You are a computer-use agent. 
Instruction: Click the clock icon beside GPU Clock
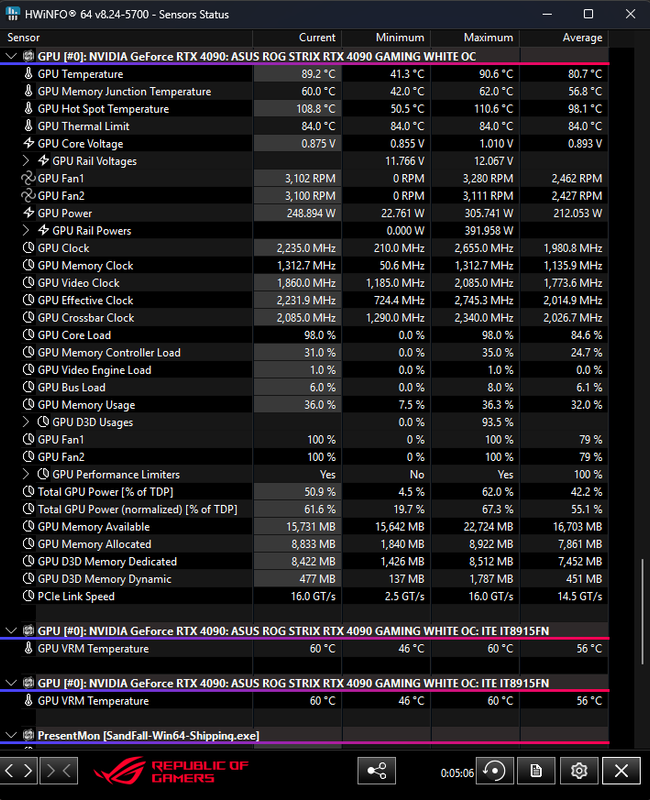[x=29, y=247]
